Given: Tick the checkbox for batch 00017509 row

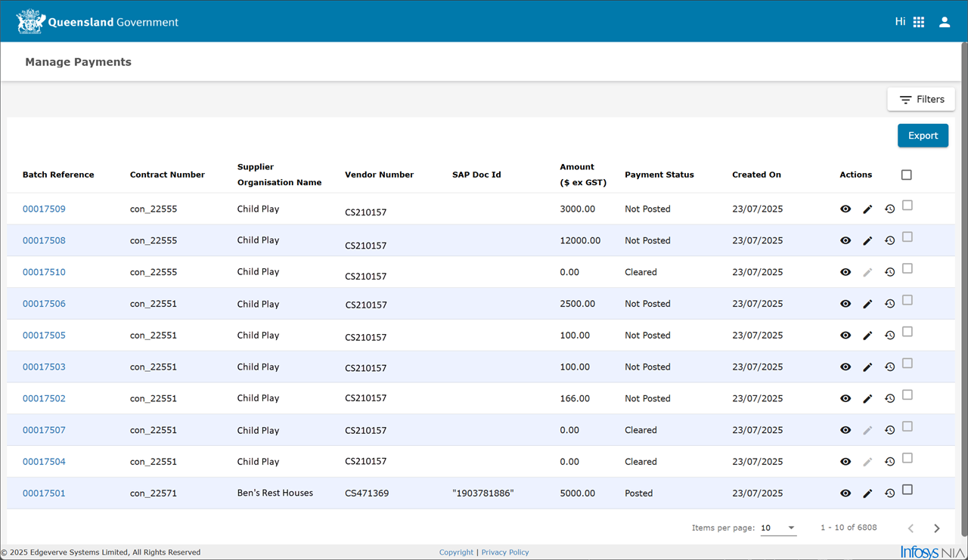Looking at the screenshot, I should click(x=907, y=206).
